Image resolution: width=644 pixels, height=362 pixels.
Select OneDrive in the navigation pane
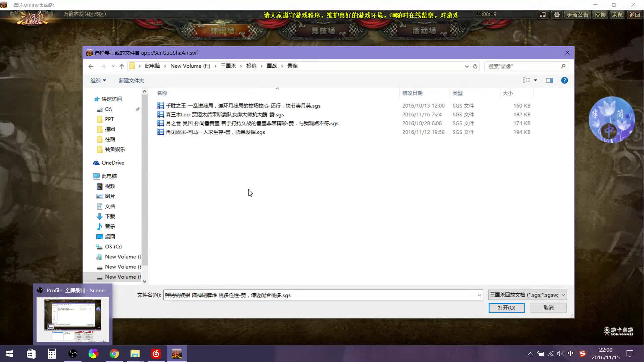pyautogui.click(x=113, y=163)
